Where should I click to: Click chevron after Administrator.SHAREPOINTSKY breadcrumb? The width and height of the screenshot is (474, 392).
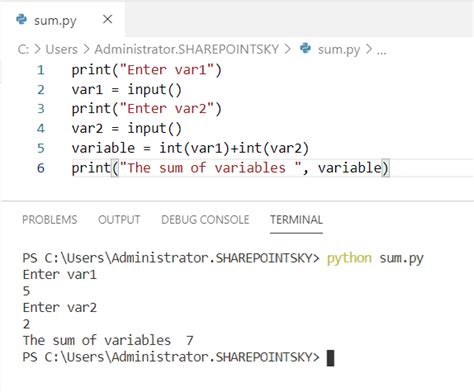pos(287,49)
